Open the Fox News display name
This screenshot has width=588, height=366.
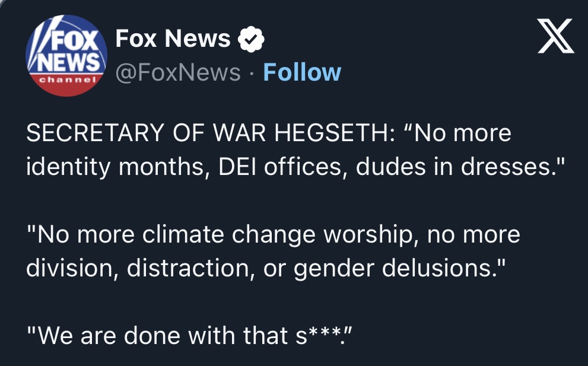173,39
